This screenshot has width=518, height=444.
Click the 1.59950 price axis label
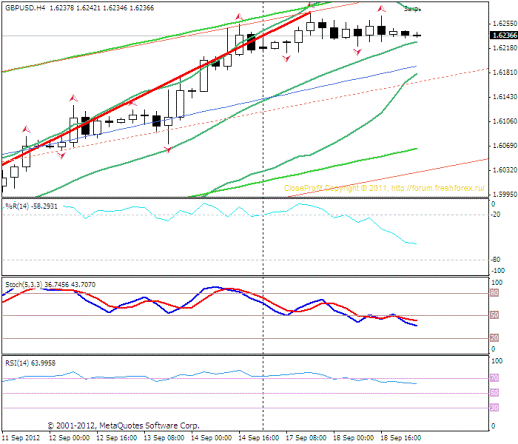[505, 194]
